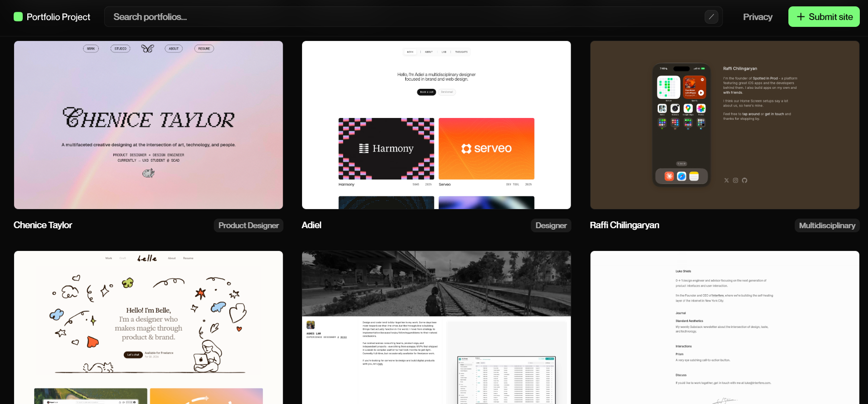868x404 pixels.
Task: Focus the Search portfolios field
Action: 413,17
